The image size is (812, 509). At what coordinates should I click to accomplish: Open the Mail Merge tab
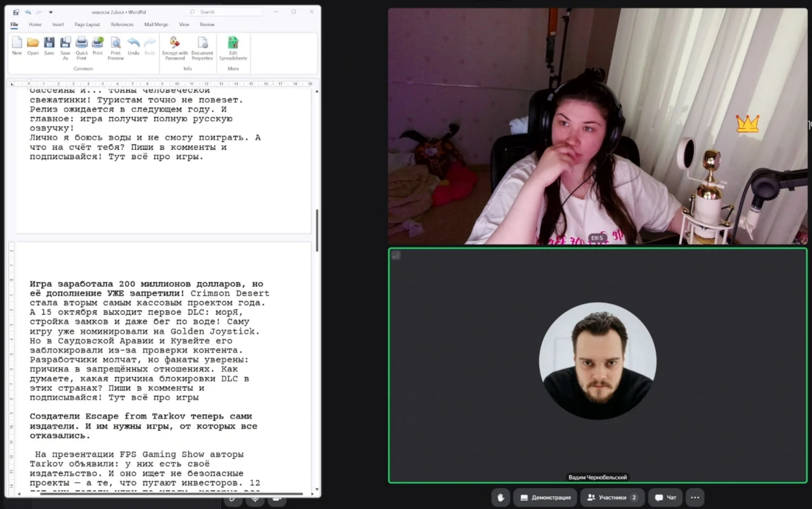156,25
